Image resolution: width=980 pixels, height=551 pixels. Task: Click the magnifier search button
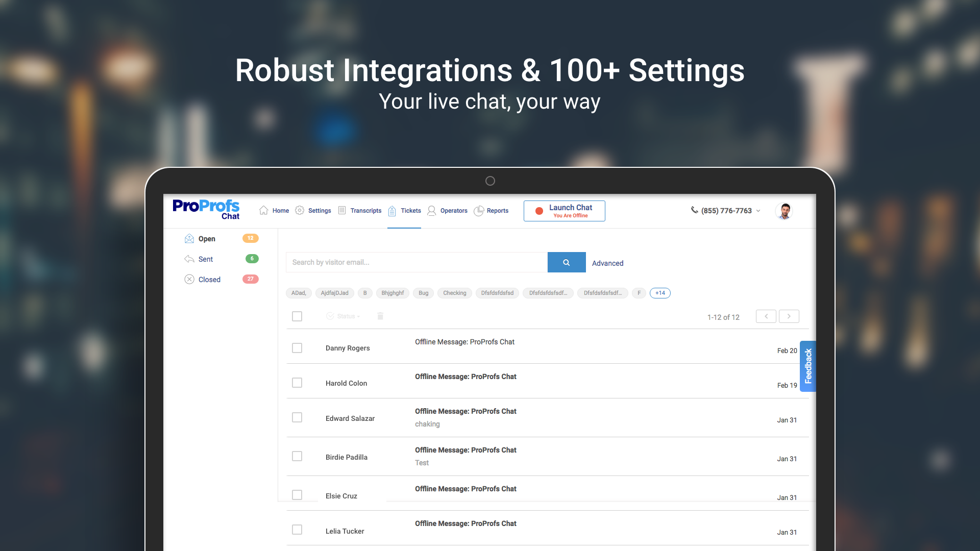pyautogui.click(x=566, y=262)
